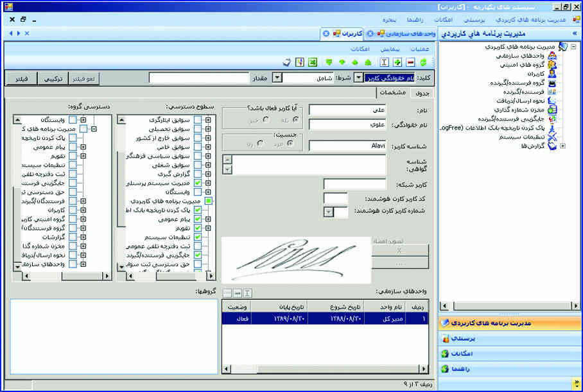The height and width of the screenshot is (392, 583).
Task: Click the فیلتر button
Action: pos(22,79)
